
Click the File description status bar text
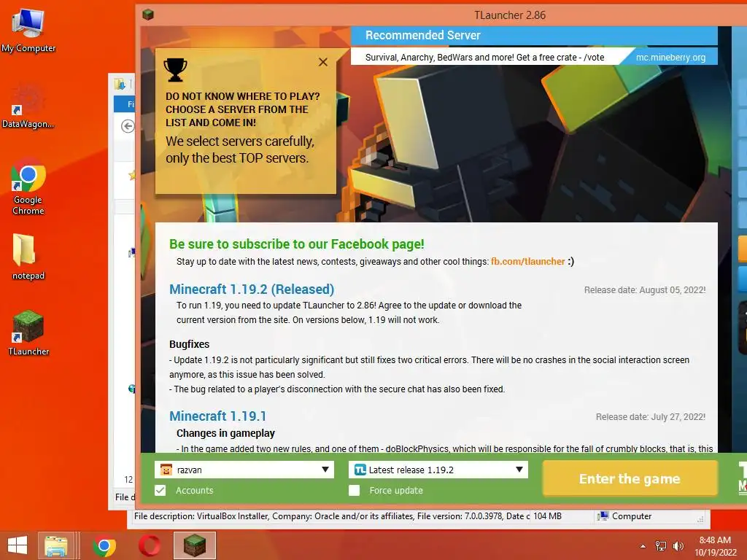(332, 516)
